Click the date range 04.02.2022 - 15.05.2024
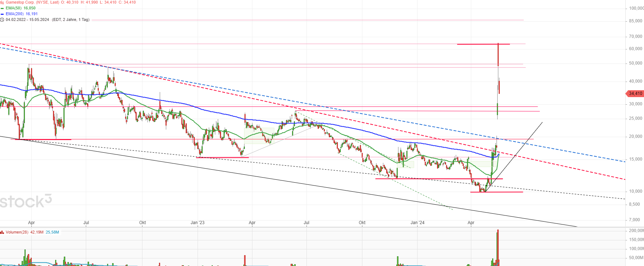The height and width of the screenshot is (266, 644). [x=27, y=19]
